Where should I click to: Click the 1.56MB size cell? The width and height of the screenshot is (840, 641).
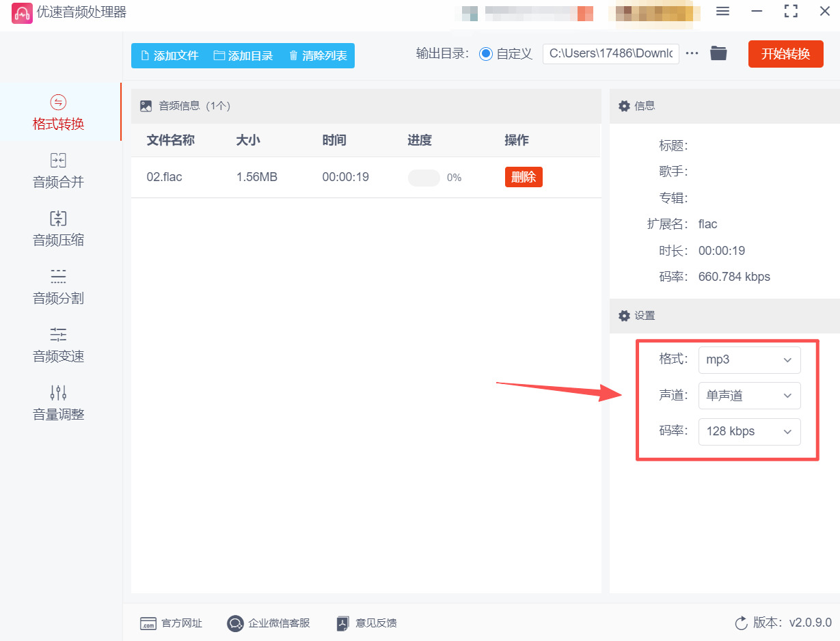point(256,177)
